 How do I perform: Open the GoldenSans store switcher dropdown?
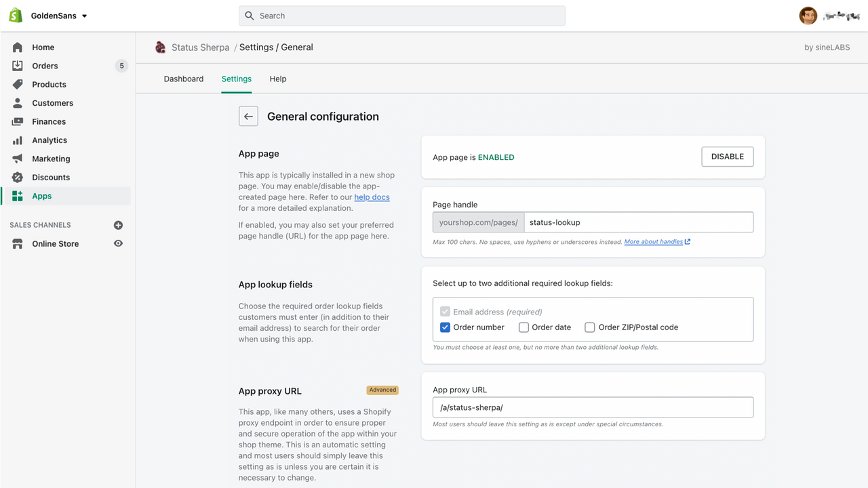pyautogui.click(x=59, y=16)
